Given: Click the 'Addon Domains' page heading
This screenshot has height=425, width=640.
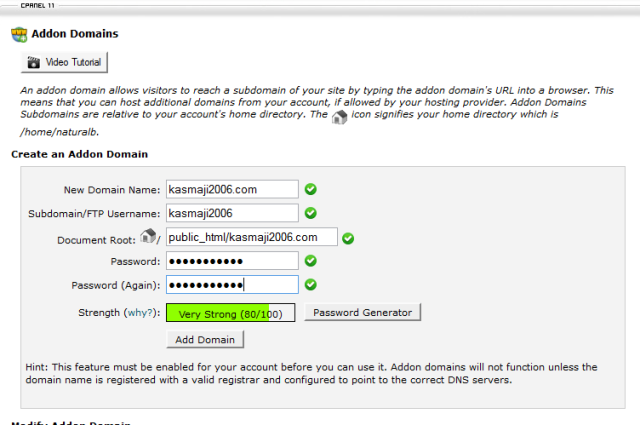Looking at the screenshot, I should click(75, 34).
